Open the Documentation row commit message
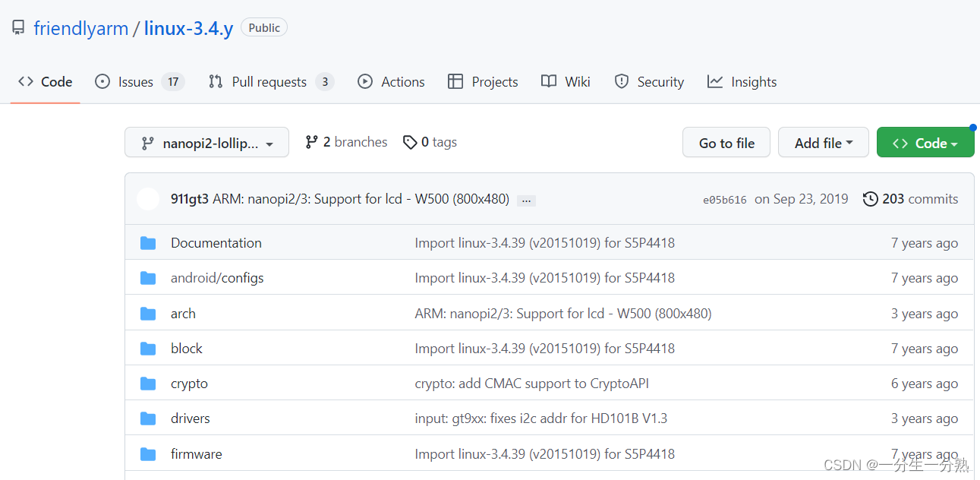The width and height of the screenshot is (980, 480). coord(545,243)
